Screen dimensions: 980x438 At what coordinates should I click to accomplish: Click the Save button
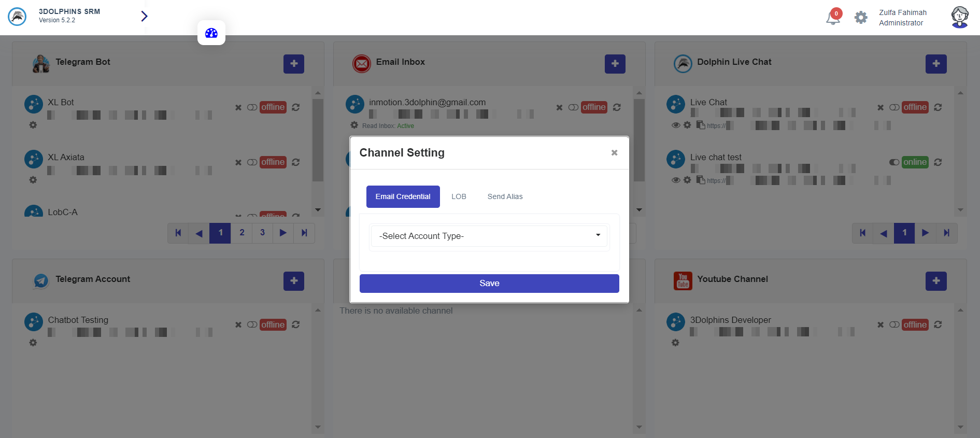[489, 284]
